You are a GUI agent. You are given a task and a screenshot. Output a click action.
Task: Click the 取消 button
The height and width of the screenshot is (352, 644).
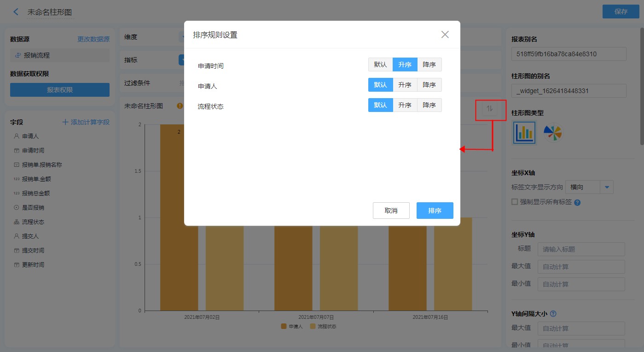tap(391, 211)
